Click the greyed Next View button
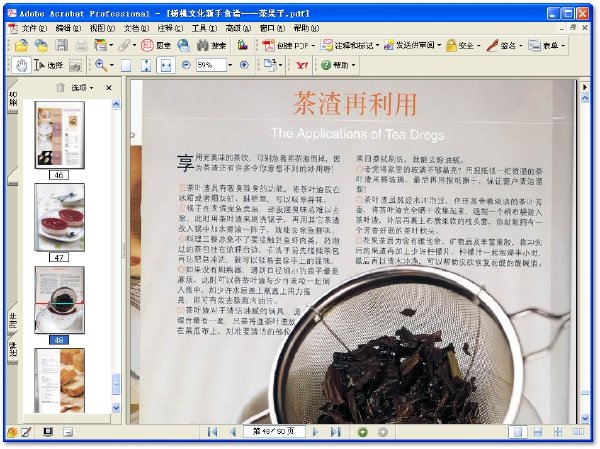This screenshot has width=600, height=449. 382,432
